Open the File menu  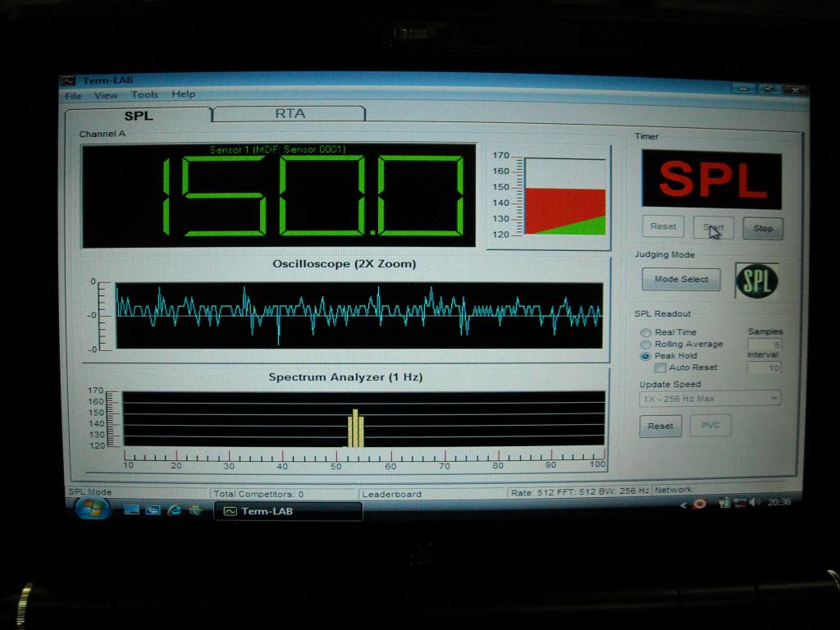tap(73, 95)
